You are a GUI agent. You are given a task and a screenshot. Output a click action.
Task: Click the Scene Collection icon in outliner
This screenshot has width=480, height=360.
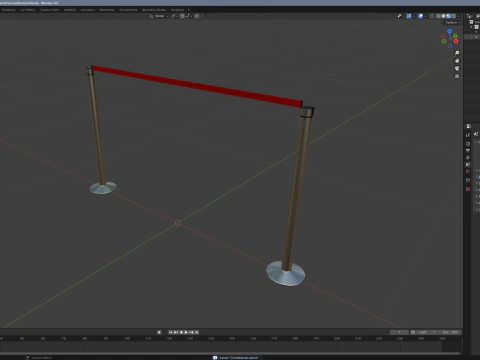tap(471, 22)
